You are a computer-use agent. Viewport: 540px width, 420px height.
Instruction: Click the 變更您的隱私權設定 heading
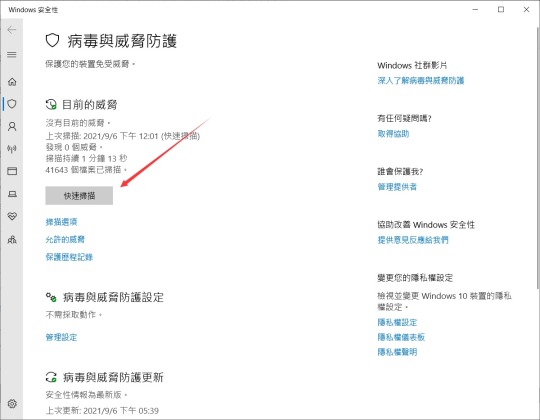415,277
